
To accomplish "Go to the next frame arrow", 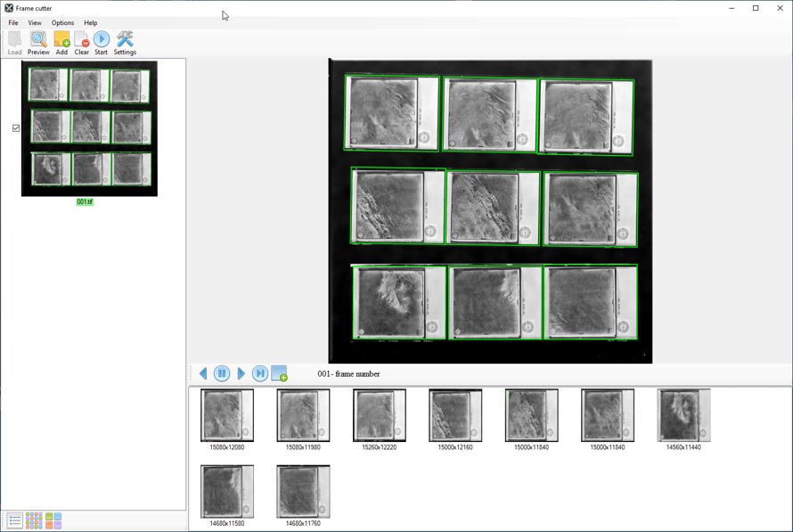I will 241,373.
